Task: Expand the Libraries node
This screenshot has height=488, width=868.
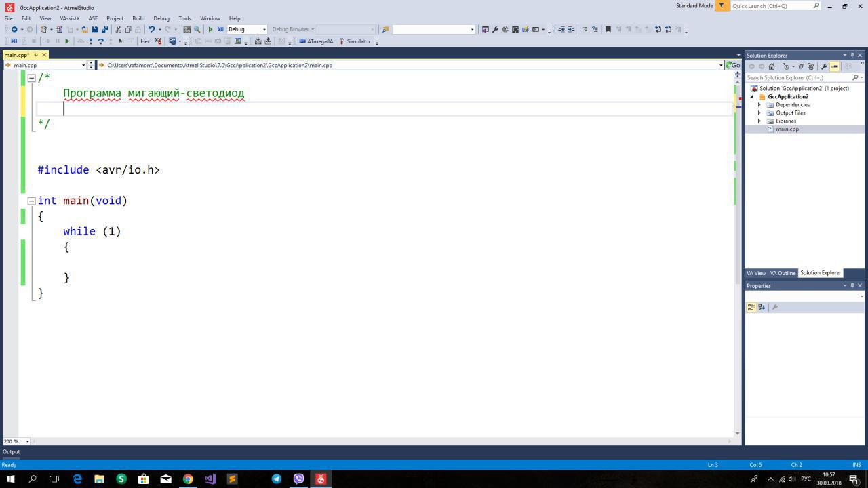Action: 759,121
